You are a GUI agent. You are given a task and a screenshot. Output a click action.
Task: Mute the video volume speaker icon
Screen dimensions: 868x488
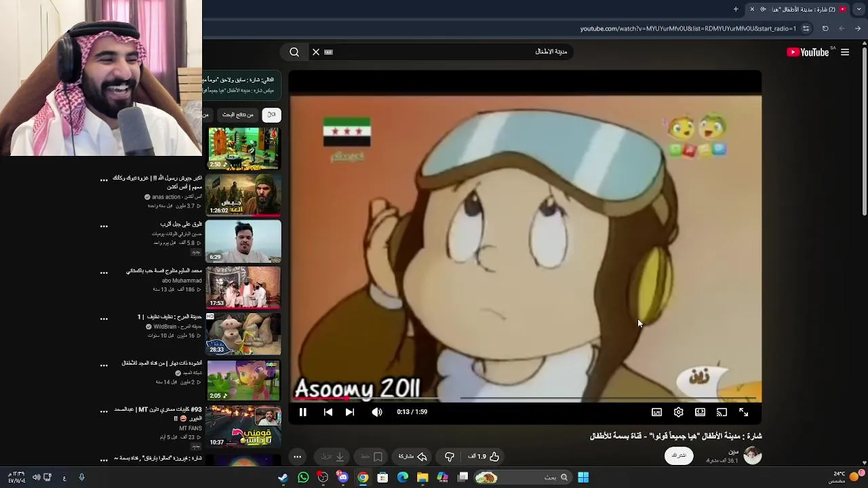click(377, 412)
